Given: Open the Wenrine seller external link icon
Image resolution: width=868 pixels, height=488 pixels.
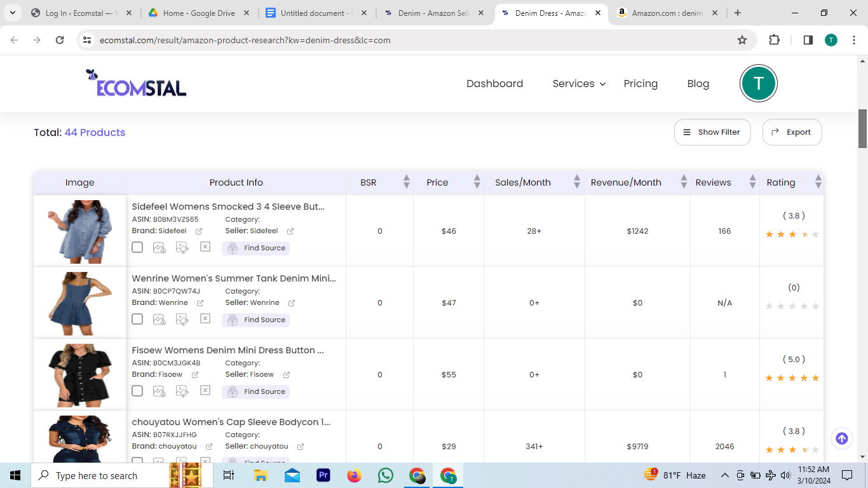Looking at the screenshot, I should 292,303.
